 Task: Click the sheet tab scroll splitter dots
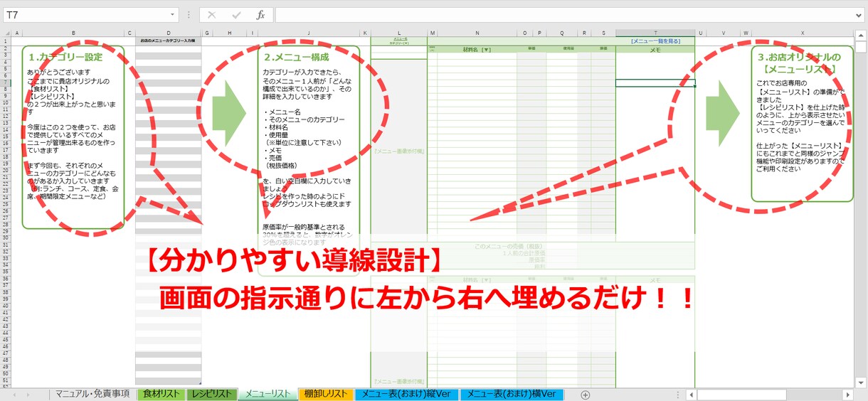(677, 395)
